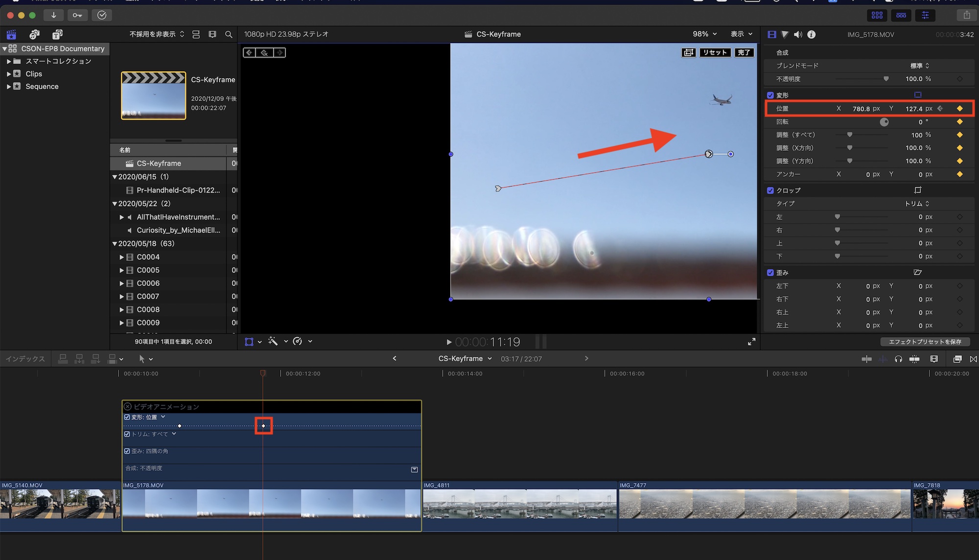Screen dimensions: 979x560
Task: Adjust the 不透明度 opacity slider
Action: [886, 79]
